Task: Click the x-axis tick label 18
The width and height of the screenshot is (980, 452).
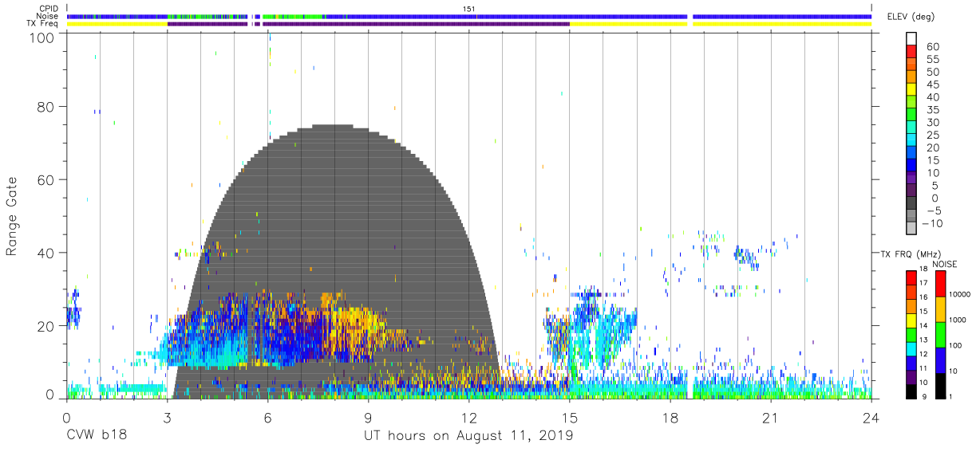Action: pyautogui.click(x=670, y=418)
